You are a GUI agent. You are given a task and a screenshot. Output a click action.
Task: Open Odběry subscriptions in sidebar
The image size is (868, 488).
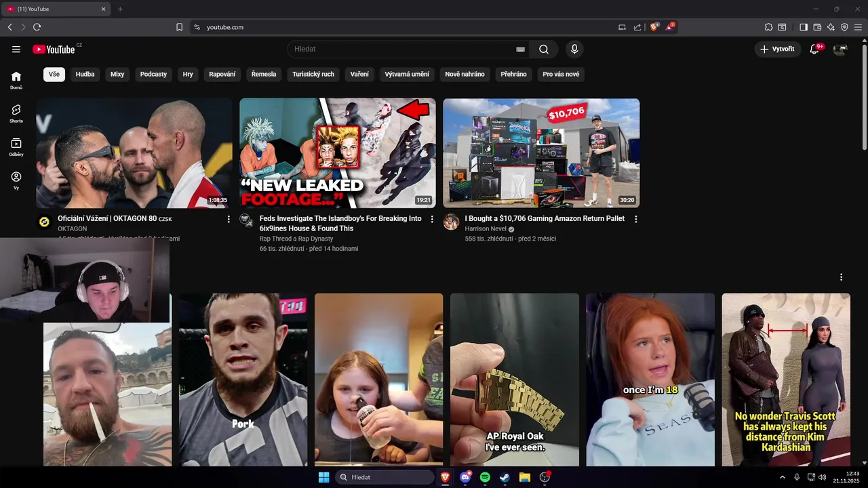(x=16, y=147)
